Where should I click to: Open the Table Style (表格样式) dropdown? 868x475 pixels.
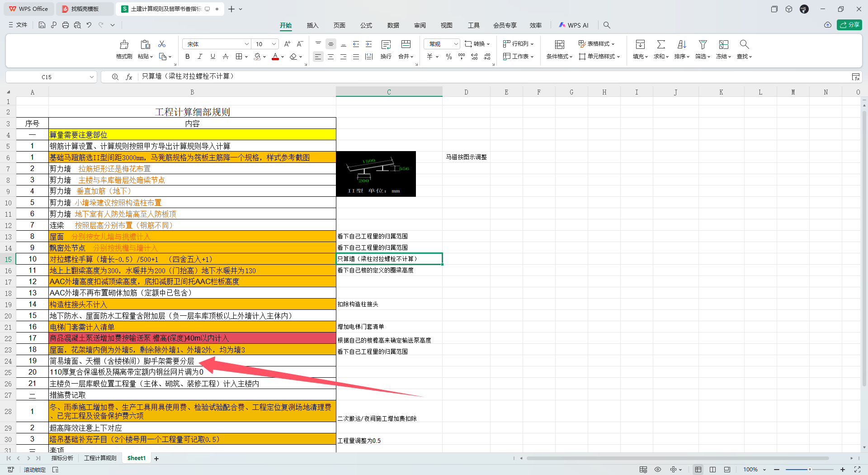click(596, 44)
